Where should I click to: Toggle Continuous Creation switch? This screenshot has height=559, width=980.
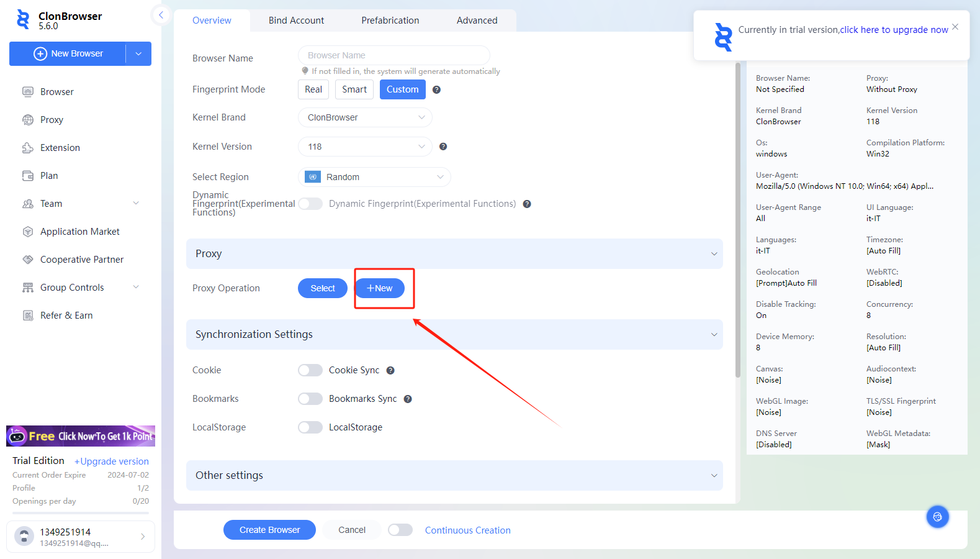tap(400, 530)
